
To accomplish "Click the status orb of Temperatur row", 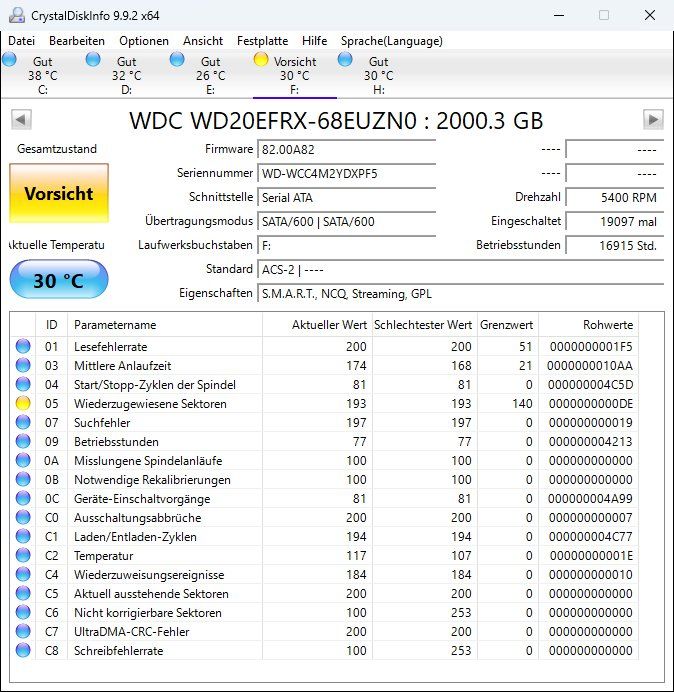I will pyautogui.click(x=23, y=555).
